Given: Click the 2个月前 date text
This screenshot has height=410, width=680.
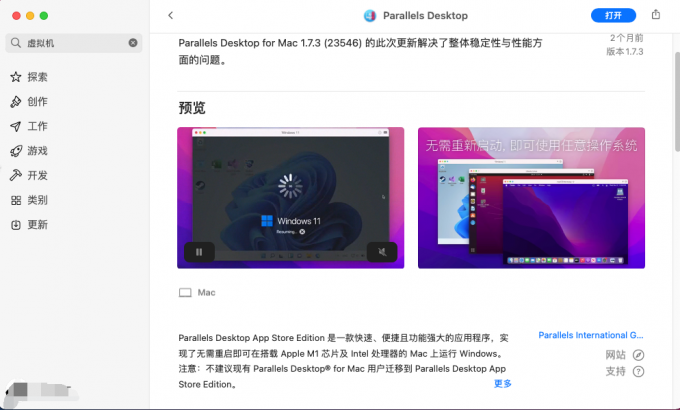Looking at the screenshot, I should [x=627, y=38].
